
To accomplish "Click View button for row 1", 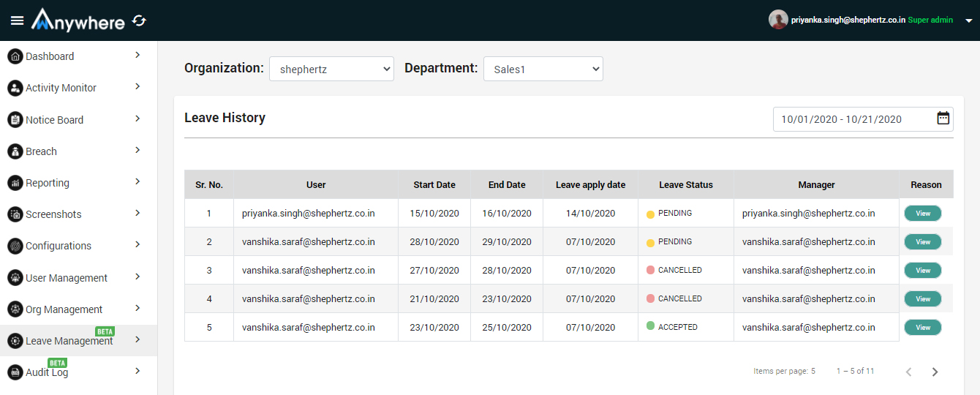I will pos(923,213).
